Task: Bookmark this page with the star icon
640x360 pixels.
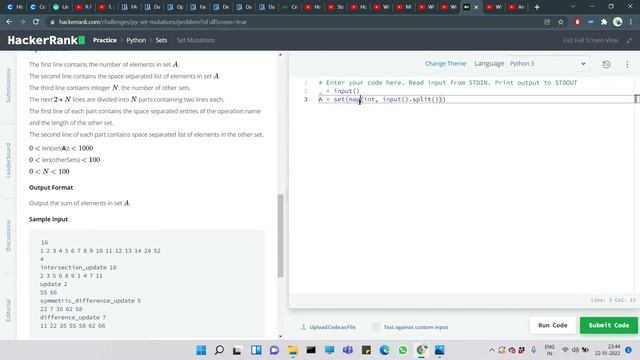Action: coord(561,22)
